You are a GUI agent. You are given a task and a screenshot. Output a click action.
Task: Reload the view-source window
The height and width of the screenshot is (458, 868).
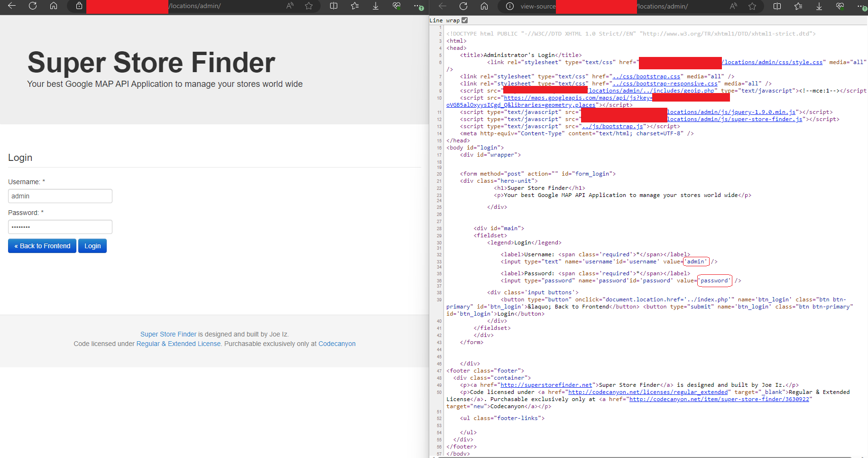(463, 6)
